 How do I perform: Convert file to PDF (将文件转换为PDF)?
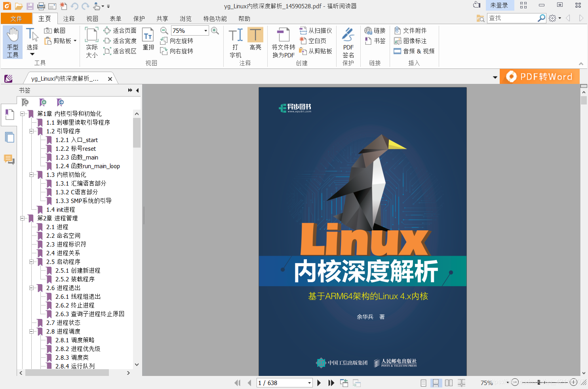click(x=284, y=42)
